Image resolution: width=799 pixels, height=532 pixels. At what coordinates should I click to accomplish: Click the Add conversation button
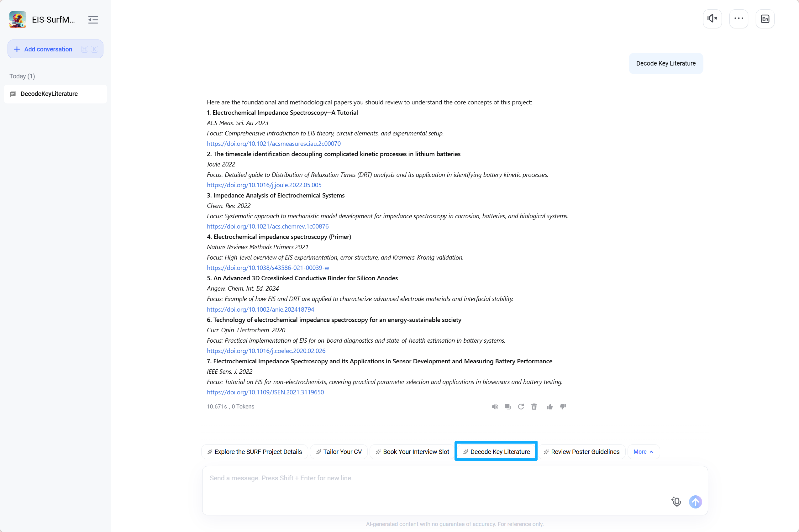tap(55, 49)
